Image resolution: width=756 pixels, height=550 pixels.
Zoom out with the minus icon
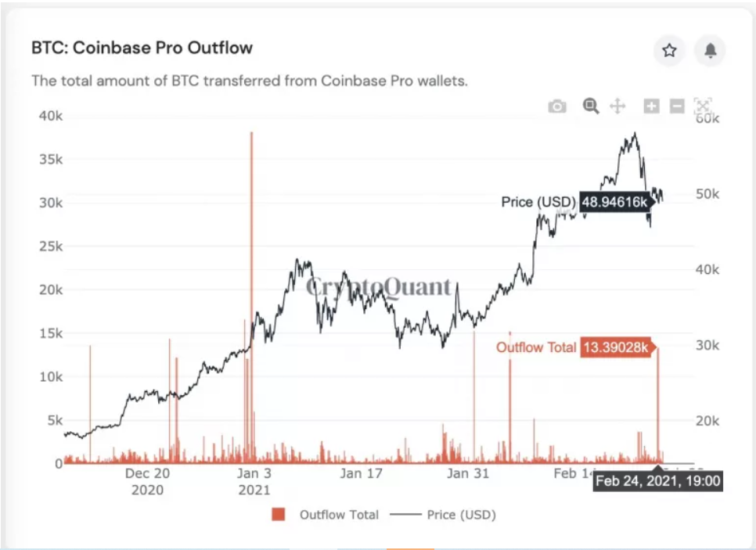676,106
